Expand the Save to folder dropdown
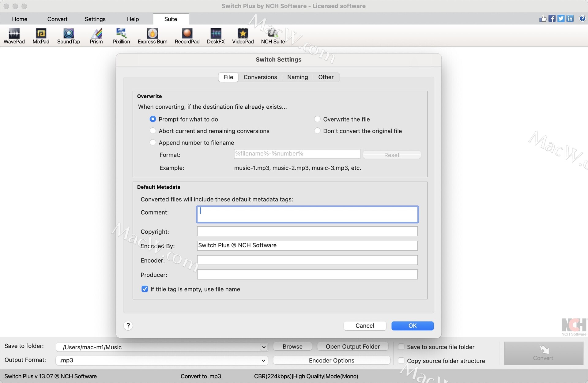Screen dimensions: 588x383 (263, 347)
